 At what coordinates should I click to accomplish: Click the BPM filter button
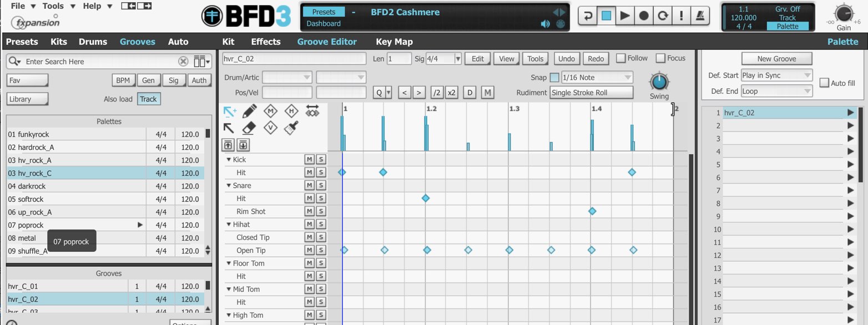tap(123, 80)
